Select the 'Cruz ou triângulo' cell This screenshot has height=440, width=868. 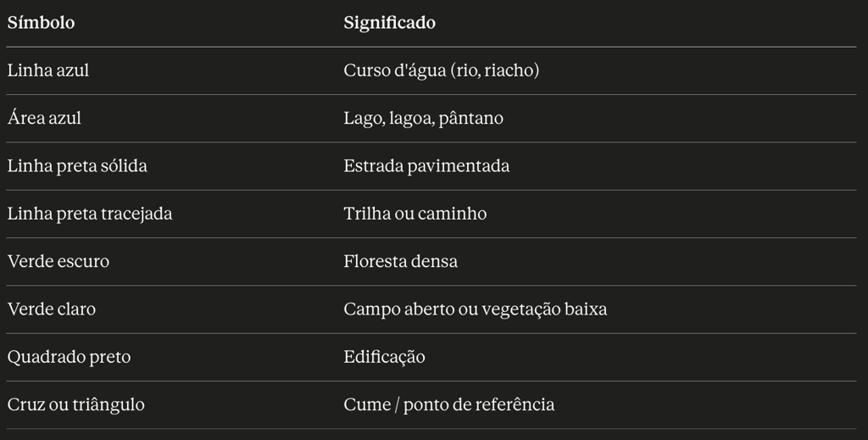click(75, 404)
